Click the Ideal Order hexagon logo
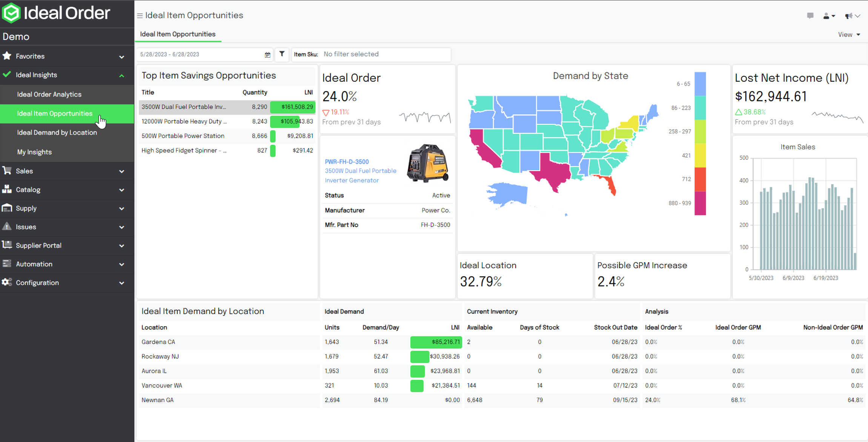This screenshot has width=868, height=442. pos(11,13)
